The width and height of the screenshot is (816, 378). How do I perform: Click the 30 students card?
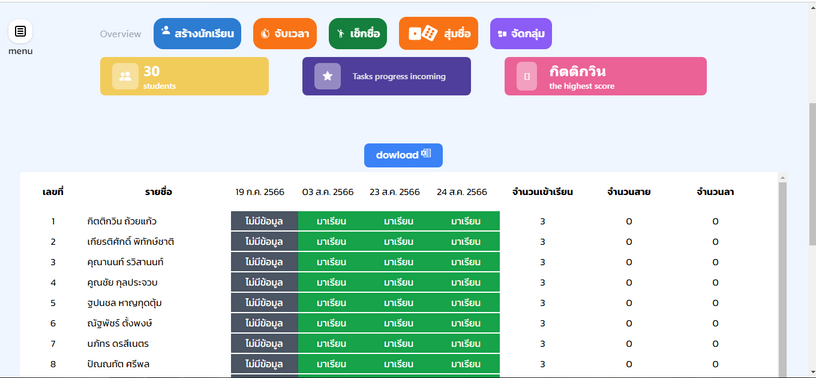point(184,76)
